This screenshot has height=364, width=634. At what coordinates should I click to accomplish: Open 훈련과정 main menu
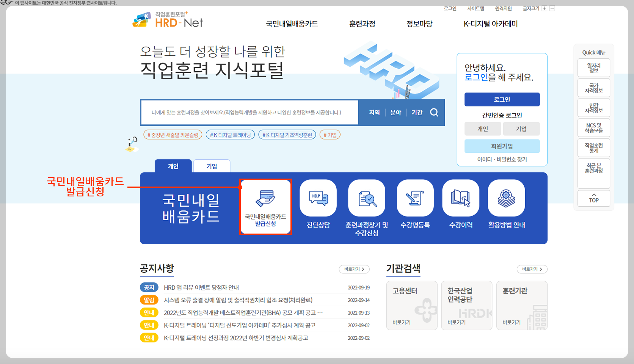pyautogui.click(x=362, y=24)
